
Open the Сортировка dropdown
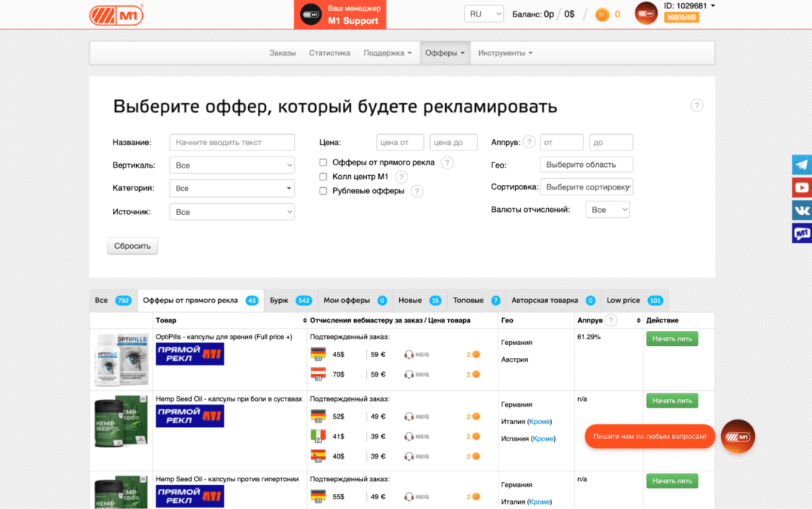pos(586,187)
